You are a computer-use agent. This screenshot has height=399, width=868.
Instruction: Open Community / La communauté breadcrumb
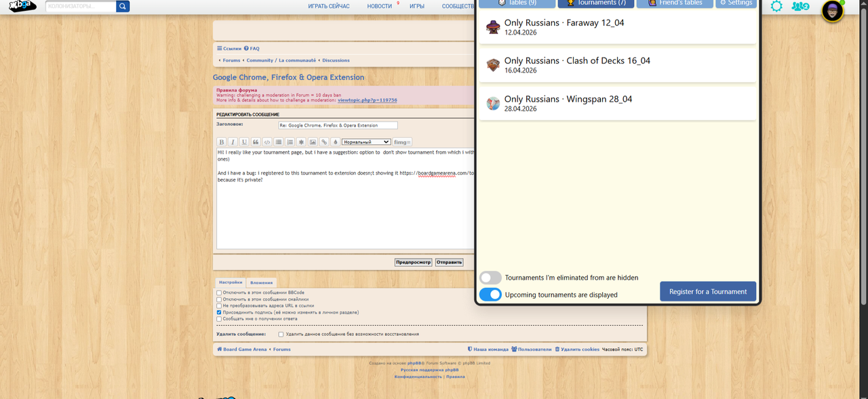click(281, 60)
